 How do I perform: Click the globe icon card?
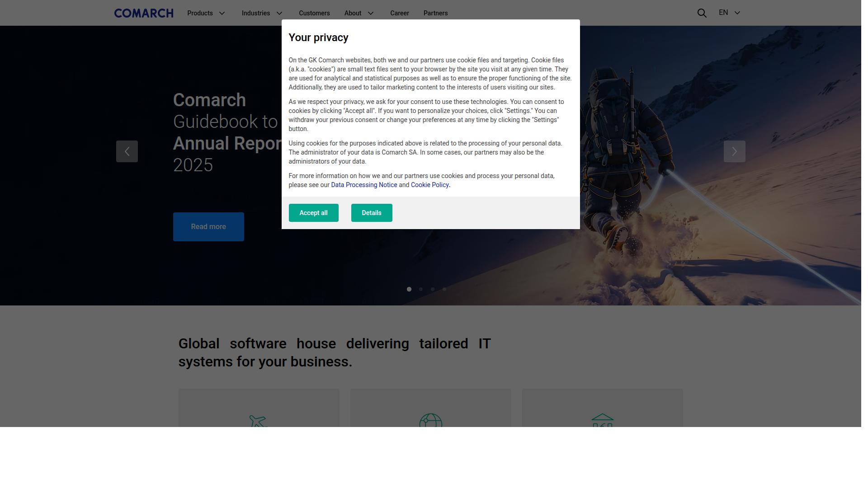tap(431, 408)
